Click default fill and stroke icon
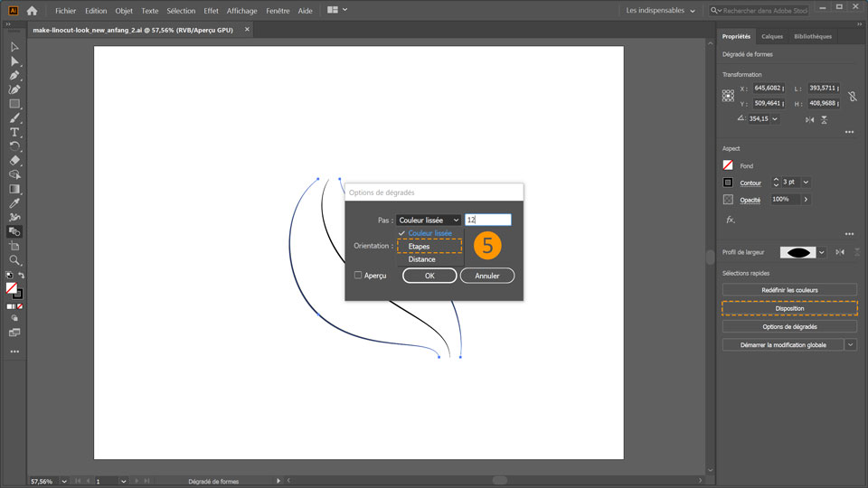 tap(9, 275)
